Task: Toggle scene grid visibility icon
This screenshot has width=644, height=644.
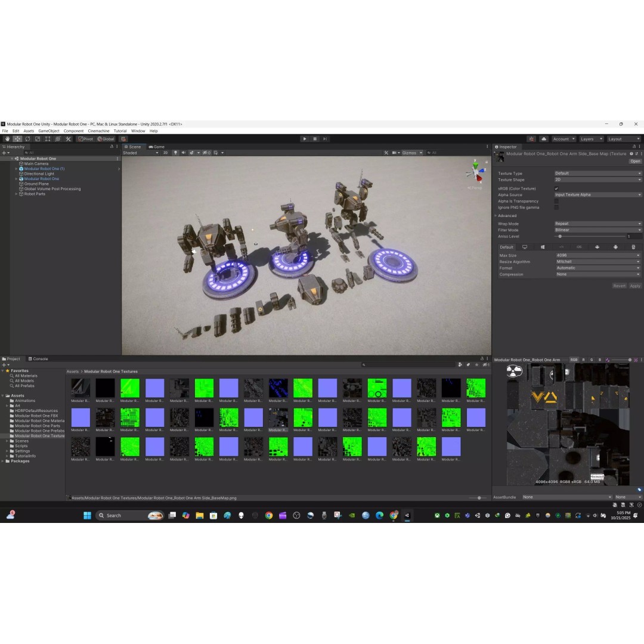Action: [216, 153]
